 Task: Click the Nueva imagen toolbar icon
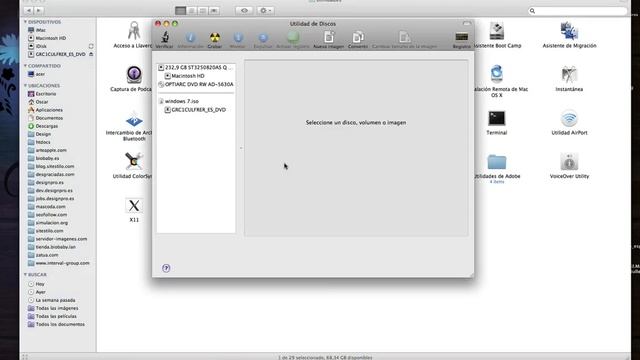pos(329,37)
